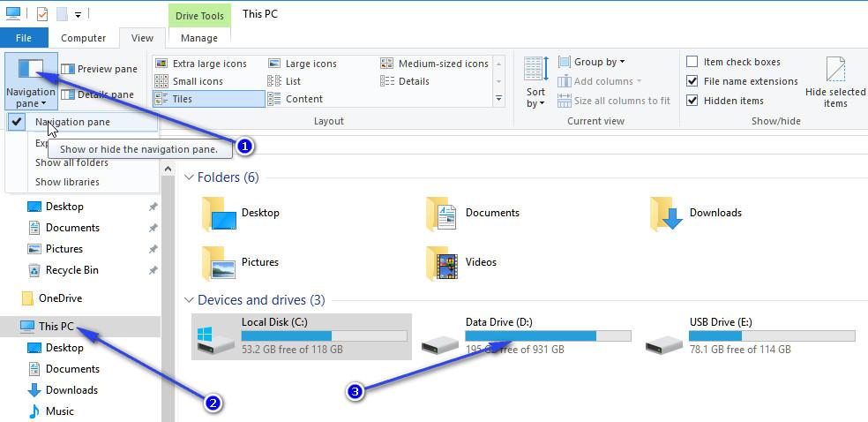Toggle Navigation pane menu entry
The image size is (868, 422).
81,123
